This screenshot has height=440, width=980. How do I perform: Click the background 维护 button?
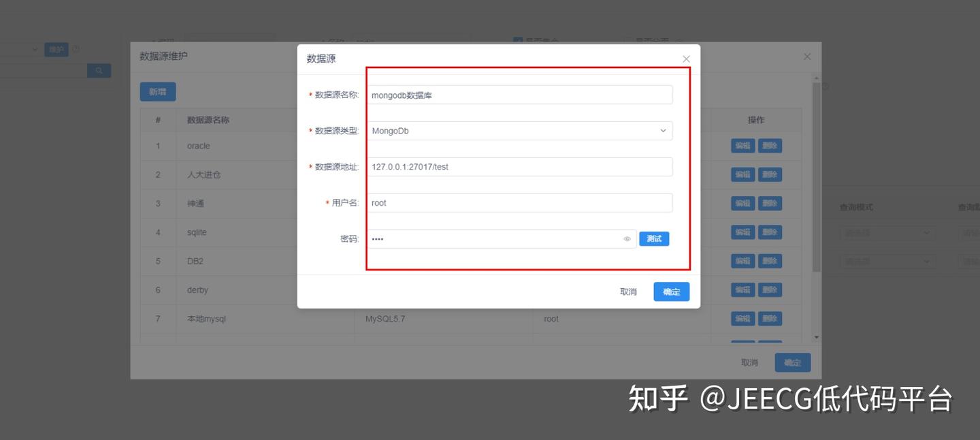(x=56, y=50)
